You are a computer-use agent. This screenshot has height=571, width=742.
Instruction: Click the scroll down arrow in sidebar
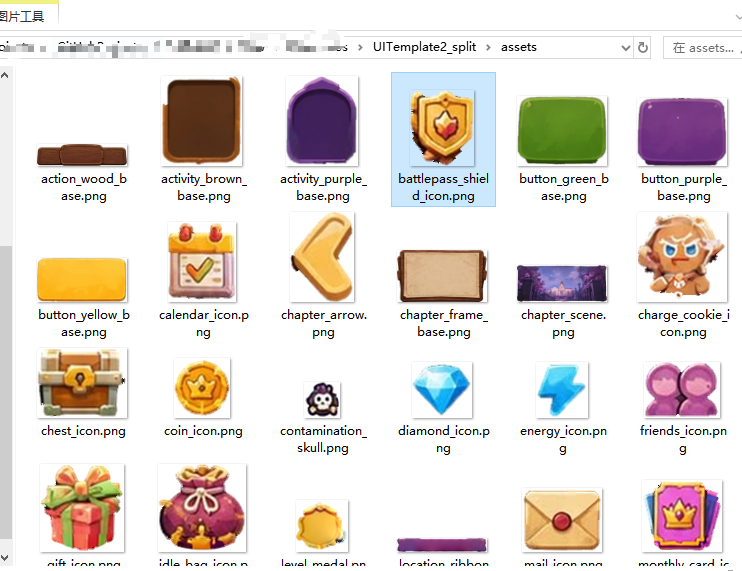(x=5, y=558)
